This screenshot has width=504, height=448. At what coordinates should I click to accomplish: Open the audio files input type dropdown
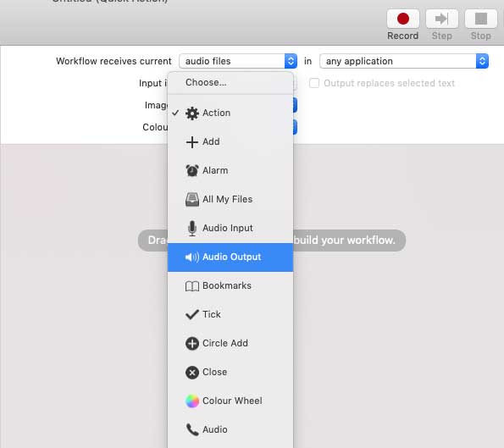[238, 61]
